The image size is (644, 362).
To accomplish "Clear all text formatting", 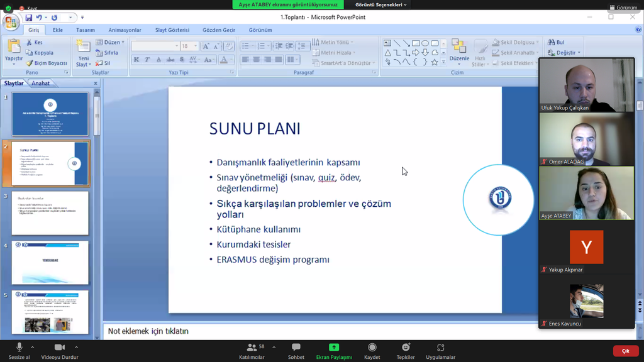I will coord(229,47).
